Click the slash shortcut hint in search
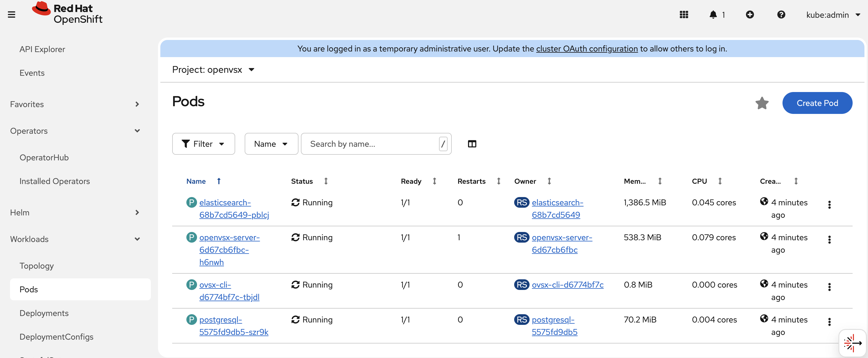The width and height of the screenshot is (868, 358). pyautogui.click(x=443, y=144)
